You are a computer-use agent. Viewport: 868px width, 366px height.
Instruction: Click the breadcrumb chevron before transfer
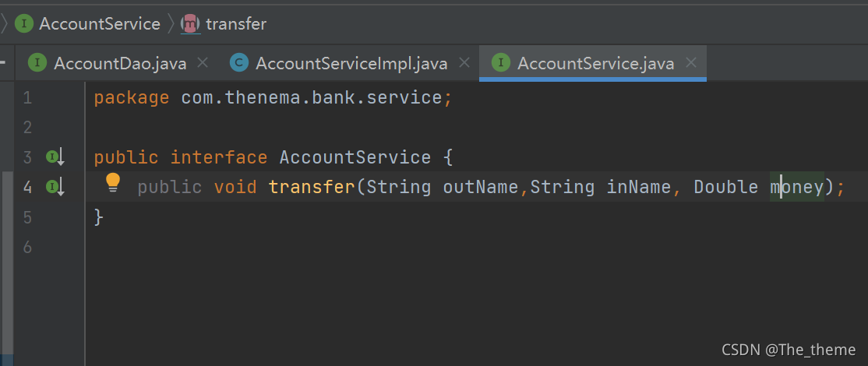coord(171,24)
